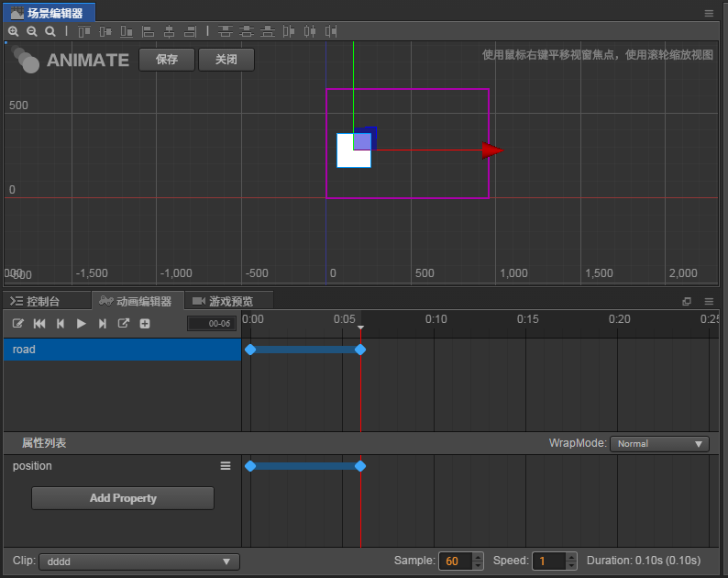Select road track's keyframe at frame 6
The width and height of the screenshot is (728, 578).
pyautogui.click(x=360, y=350)
